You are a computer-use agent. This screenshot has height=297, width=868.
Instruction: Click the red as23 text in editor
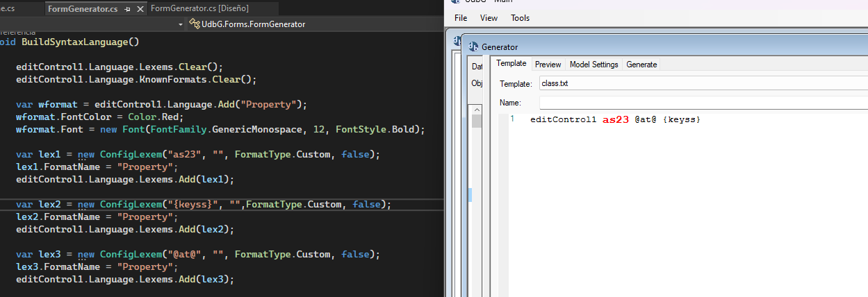pyautogui.click(x=615, y=120)
